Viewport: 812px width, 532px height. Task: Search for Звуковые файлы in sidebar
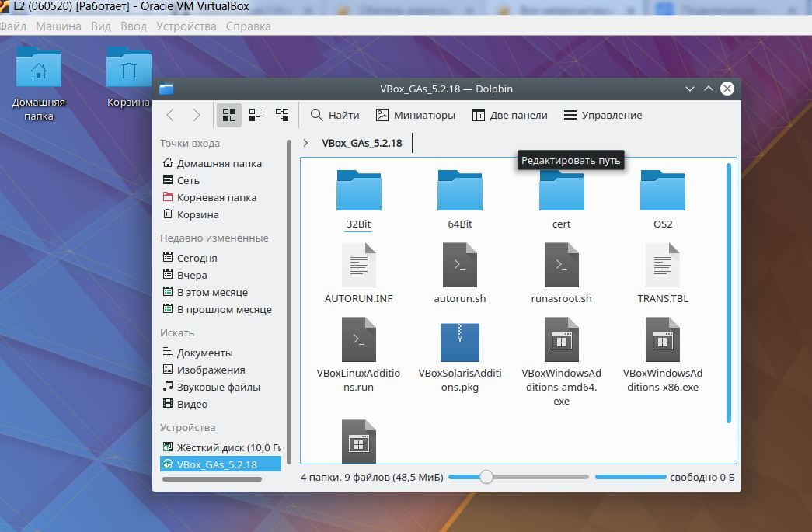[x=211, y=387]
